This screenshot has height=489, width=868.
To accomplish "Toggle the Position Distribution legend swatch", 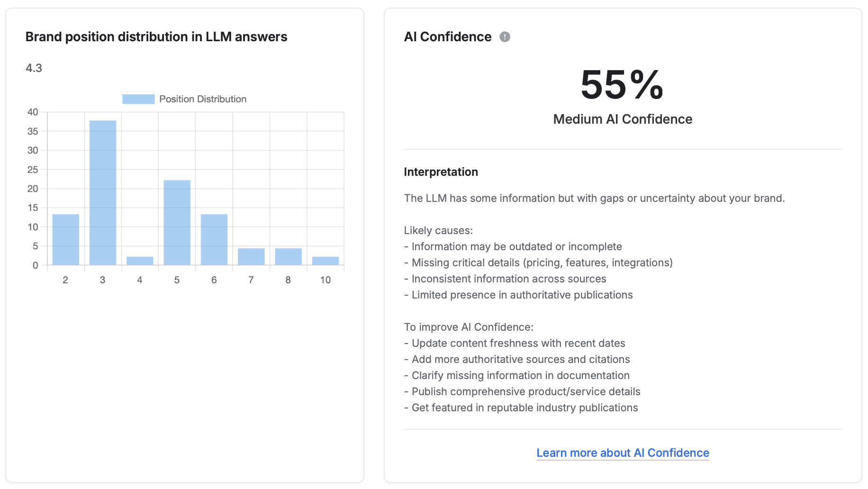I will 138,99.
